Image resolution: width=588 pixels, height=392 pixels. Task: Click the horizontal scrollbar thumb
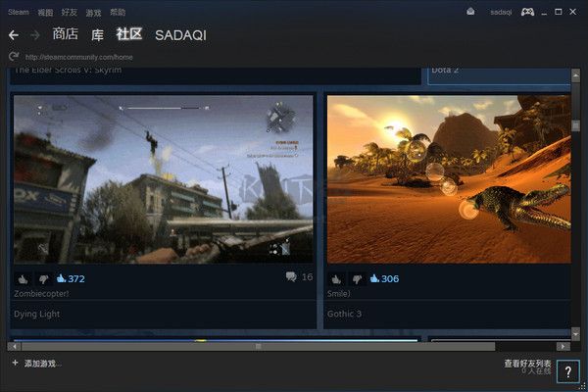[258, 346]
